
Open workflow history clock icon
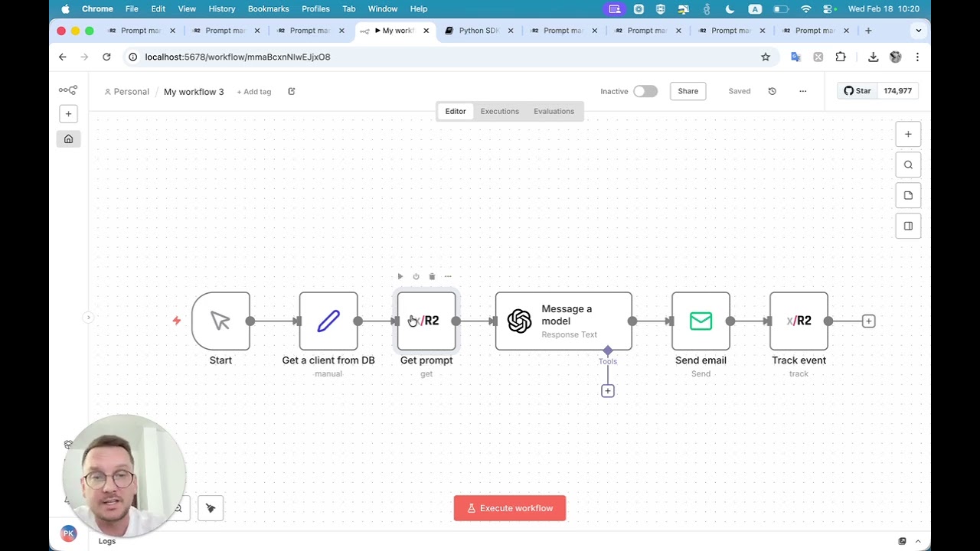[772, 91]
